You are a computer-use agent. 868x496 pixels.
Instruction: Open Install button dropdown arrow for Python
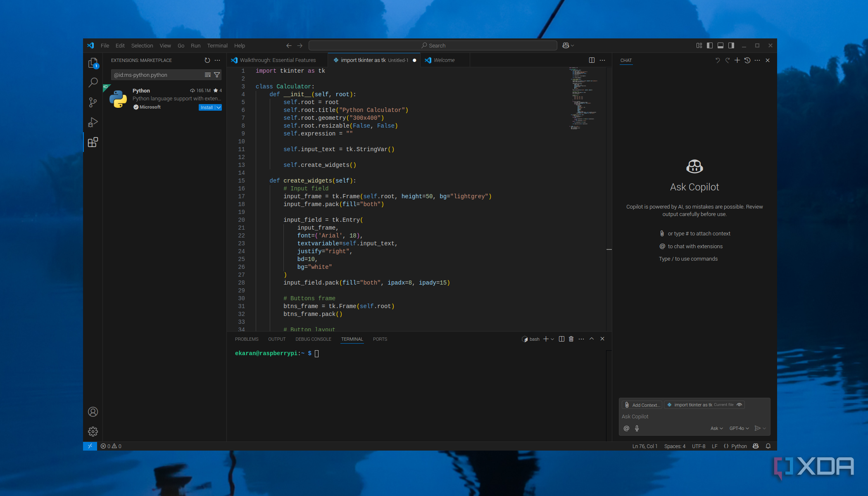tap(219, 107)
